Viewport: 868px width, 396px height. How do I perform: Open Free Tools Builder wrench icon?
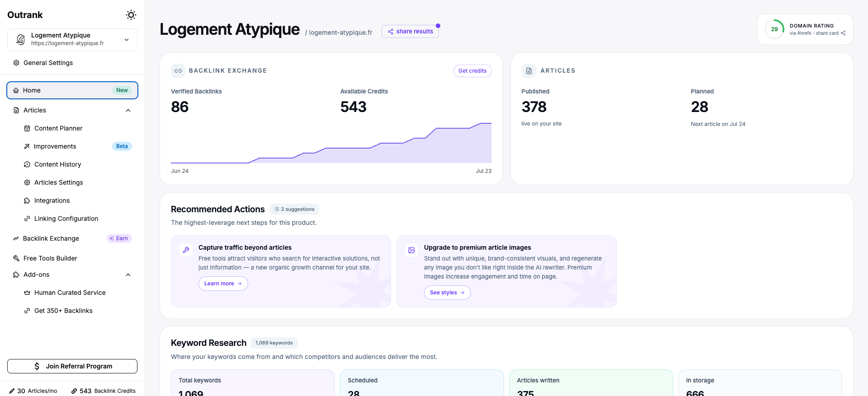point(16,258)
